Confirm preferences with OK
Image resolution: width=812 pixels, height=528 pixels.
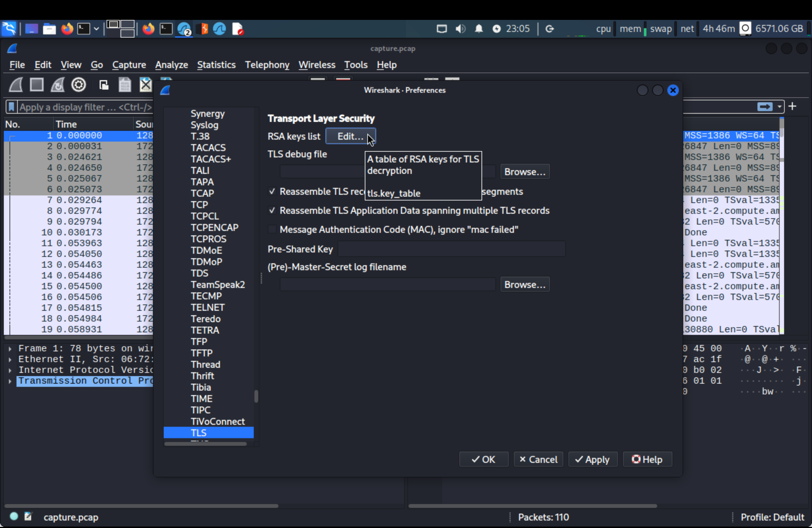tap(483, 460)
